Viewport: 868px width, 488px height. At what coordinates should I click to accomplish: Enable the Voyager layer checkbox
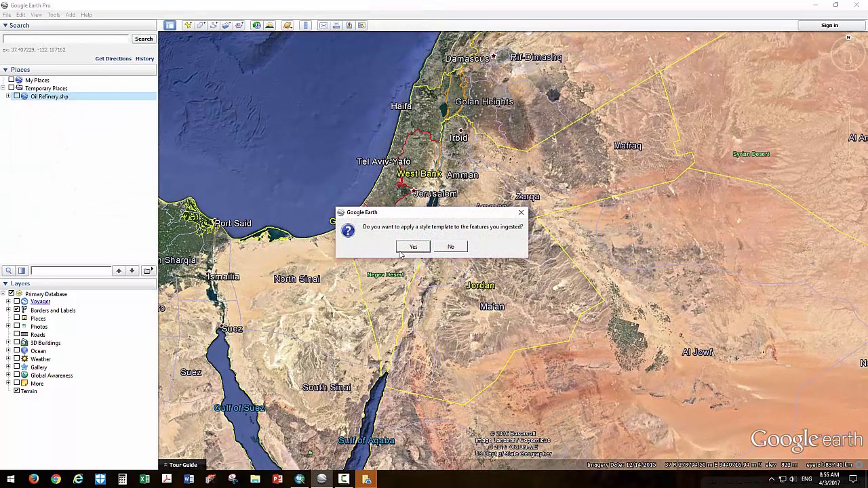17,302
